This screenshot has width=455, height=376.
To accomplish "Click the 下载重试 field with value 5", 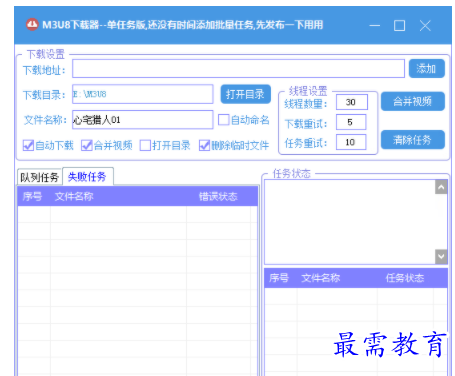I will click(x=351, y=122).
